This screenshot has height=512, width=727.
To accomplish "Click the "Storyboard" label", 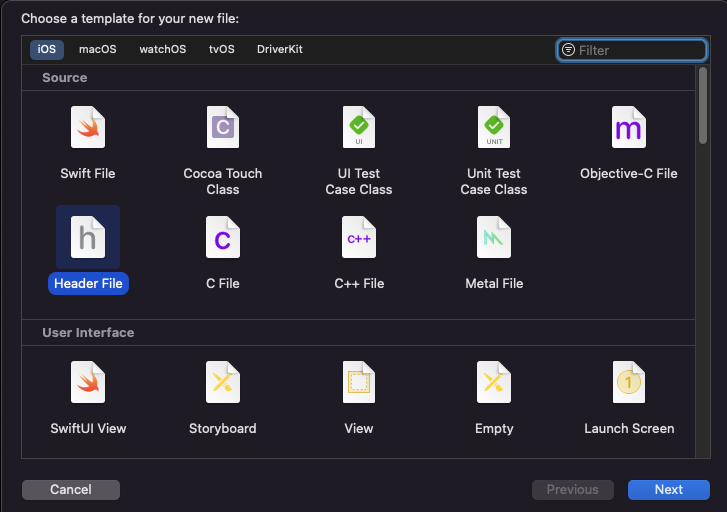I will [223, 429].
